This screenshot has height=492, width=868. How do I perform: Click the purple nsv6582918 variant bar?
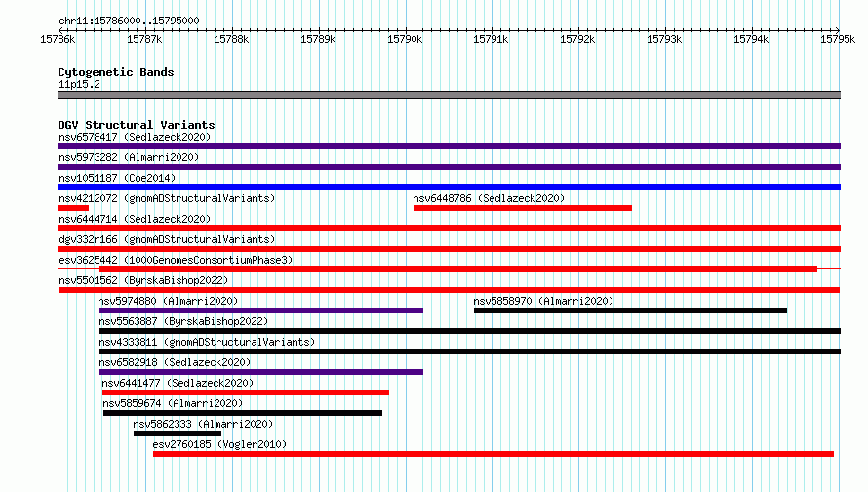click(x=261, y=372)
